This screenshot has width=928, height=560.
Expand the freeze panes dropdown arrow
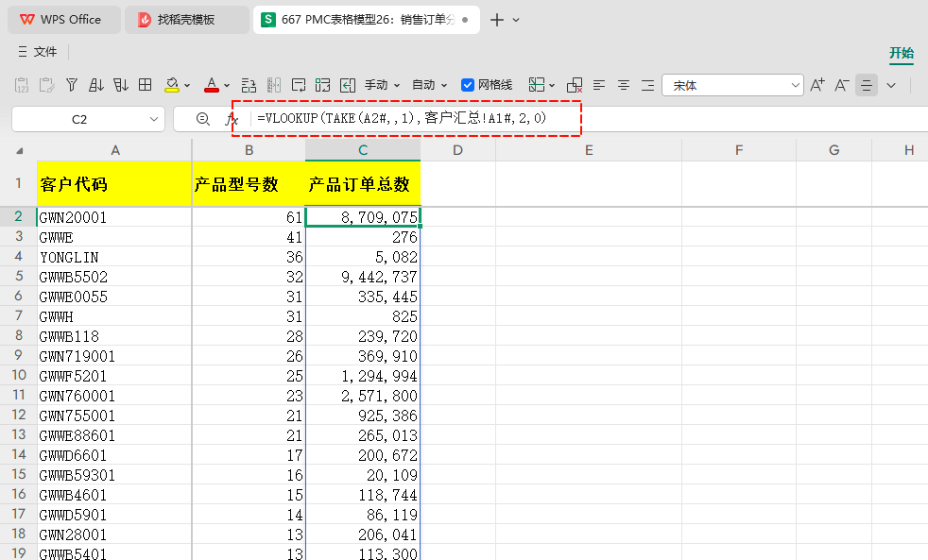click(x=552, y=86)
